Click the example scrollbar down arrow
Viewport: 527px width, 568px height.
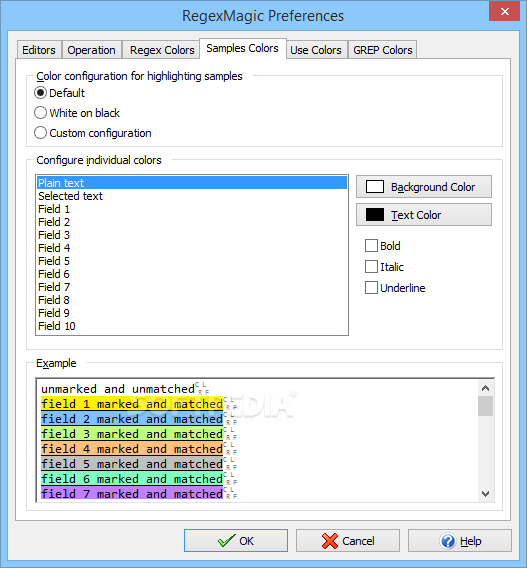[x=485, y=493]
